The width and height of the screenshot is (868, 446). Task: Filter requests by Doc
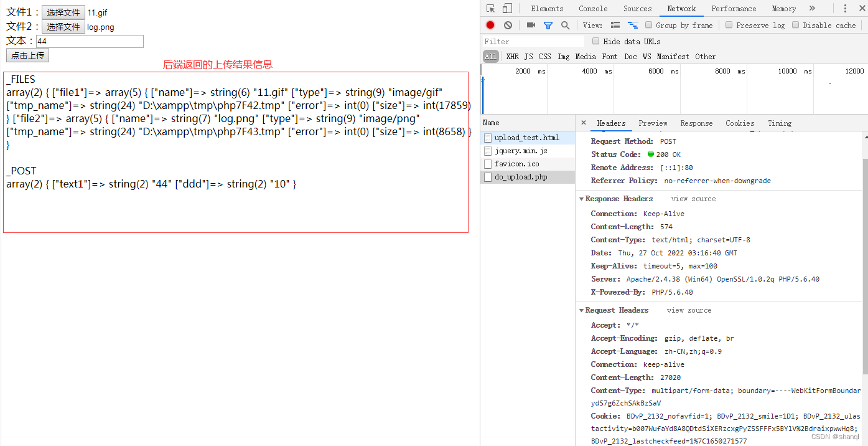tap(630, 57)
